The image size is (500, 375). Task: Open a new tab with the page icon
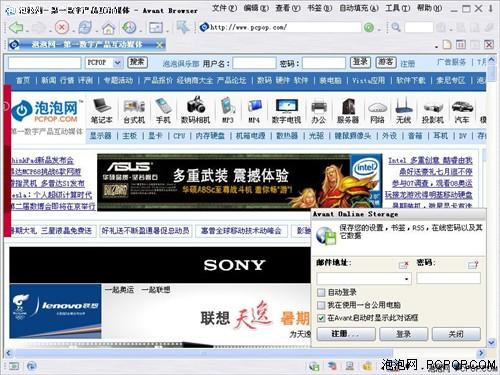click(447, 44)
